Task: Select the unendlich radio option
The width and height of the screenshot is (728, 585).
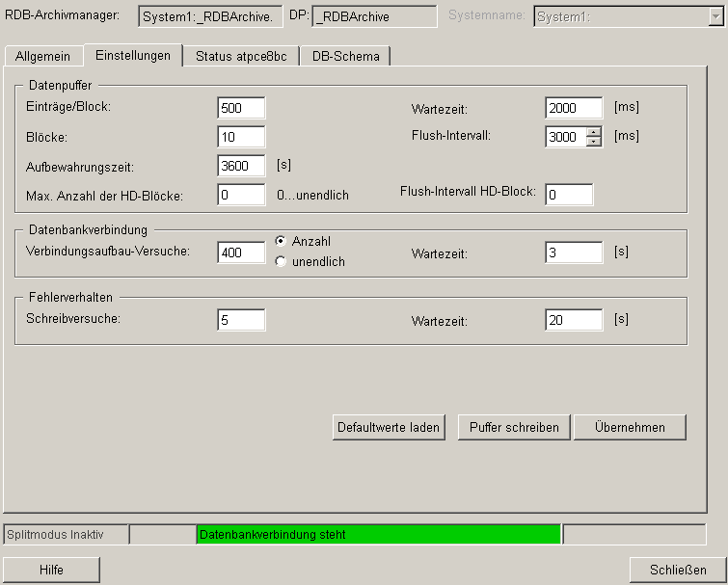Action: pyautogui.click(x=281, y=261)
